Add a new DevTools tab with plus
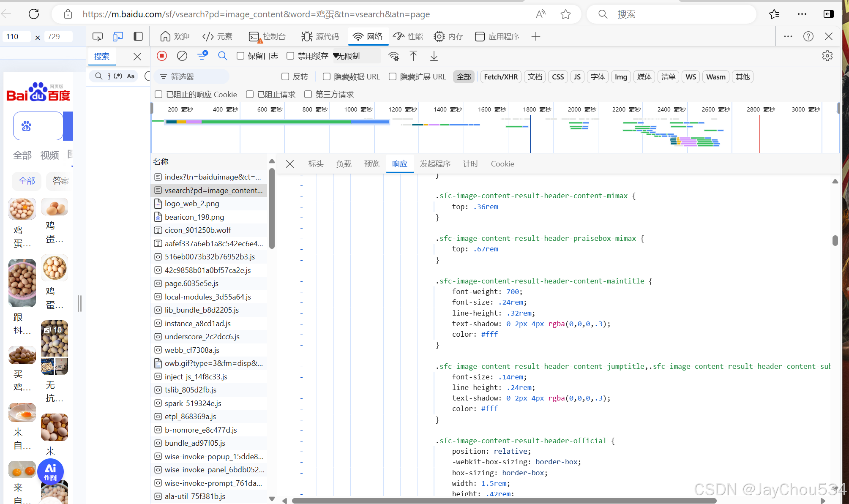This screenshot has height=504, width=849. 536,37
